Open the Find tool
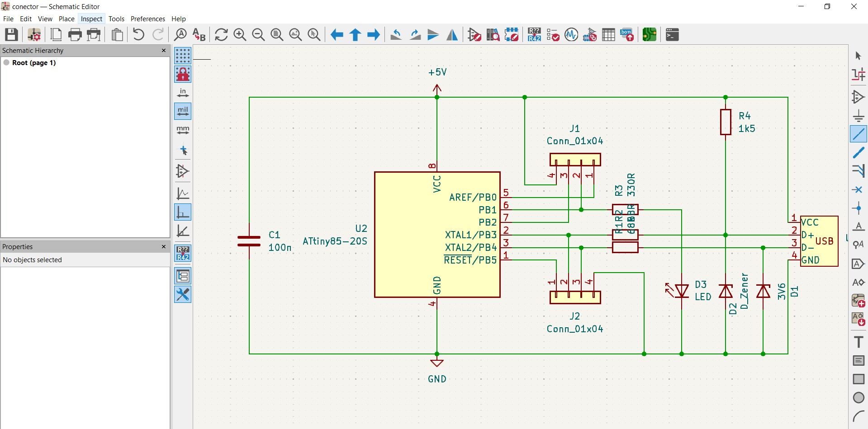The height and width of the screenshot is (429, 868). (x=180, y=34)
